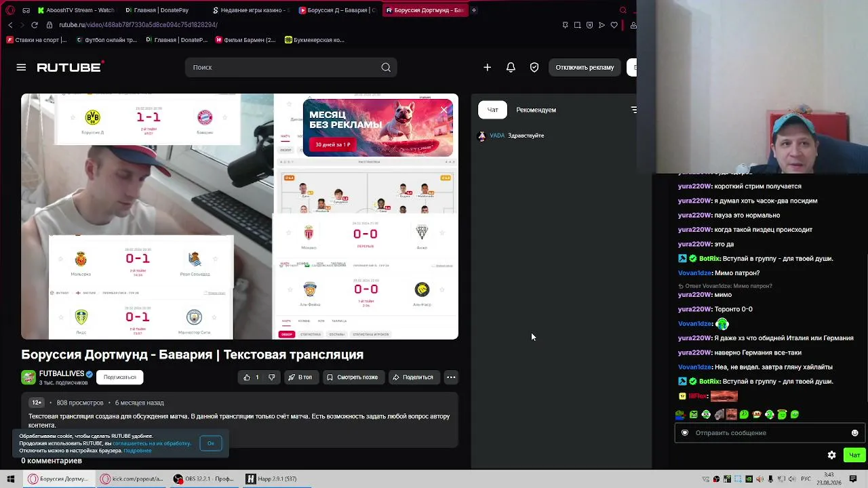Viewport: 868px width, 488px height.
Task: Select the 'Рекомендуем' tab
Action: (536, 110)
